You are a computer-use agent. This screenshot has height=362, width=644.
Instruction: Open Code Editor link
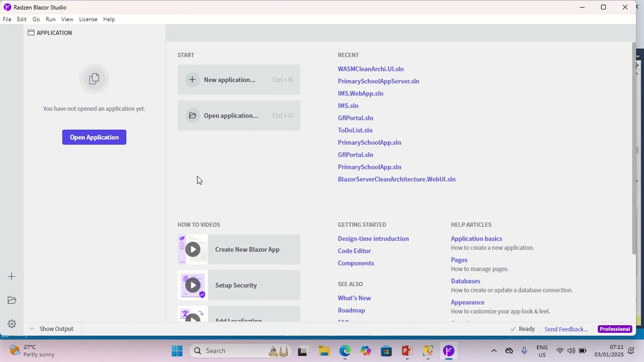coord(354,251)
